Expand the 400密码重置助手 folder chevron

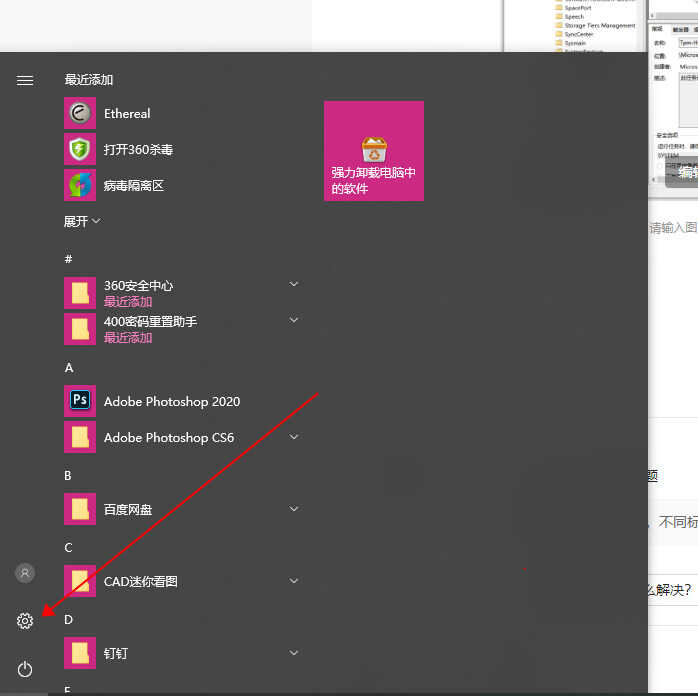point(294,321)
